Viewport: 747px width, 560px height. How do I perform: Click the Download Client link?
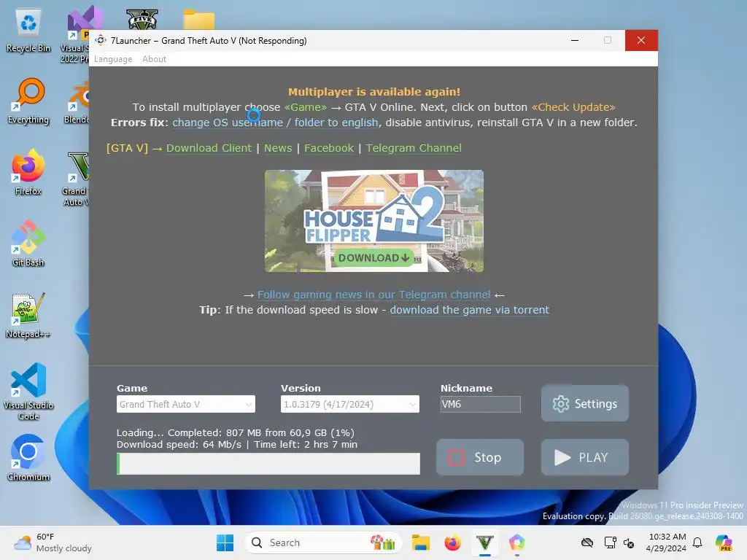click(209, 148)
